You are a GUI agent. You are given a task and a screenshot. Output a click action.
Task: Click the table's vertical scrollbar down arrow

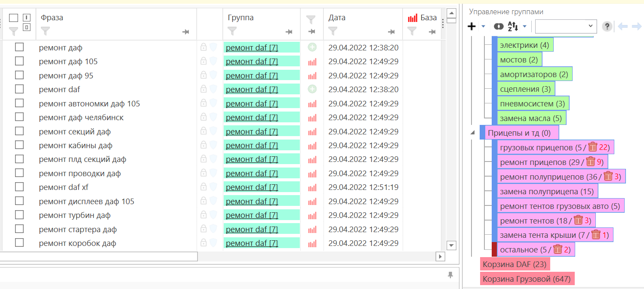tap(451, 245)
